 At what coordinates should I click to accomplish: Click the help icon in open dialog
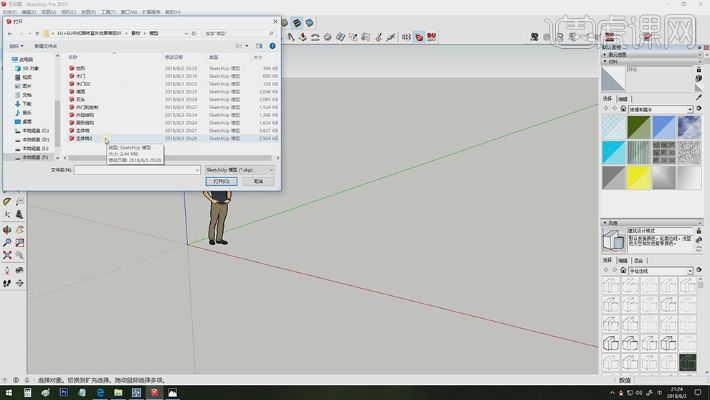[x=271, y=45]
